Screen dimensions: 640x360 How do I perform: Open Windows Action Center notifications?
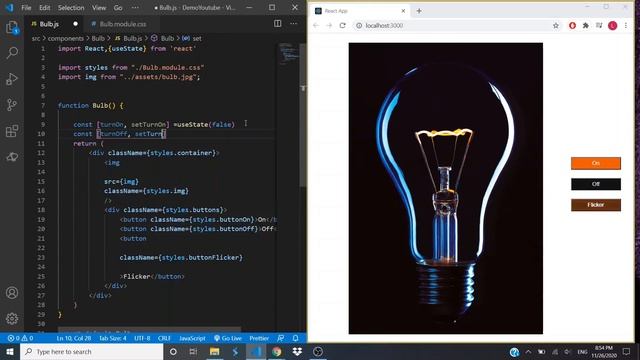click(626, 351)
